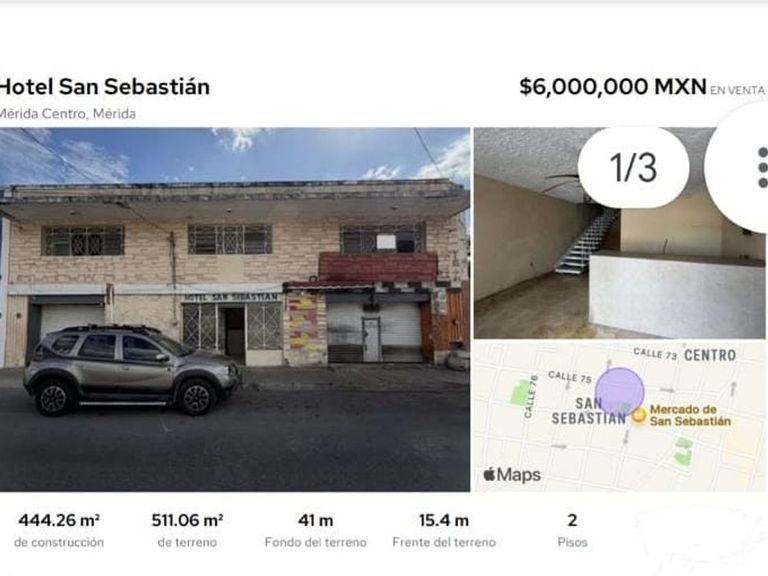Select the 511.06 m² de terreno stat
This screenshot has width=768, height=576.
pyautogui.click(x=187, y=530)
